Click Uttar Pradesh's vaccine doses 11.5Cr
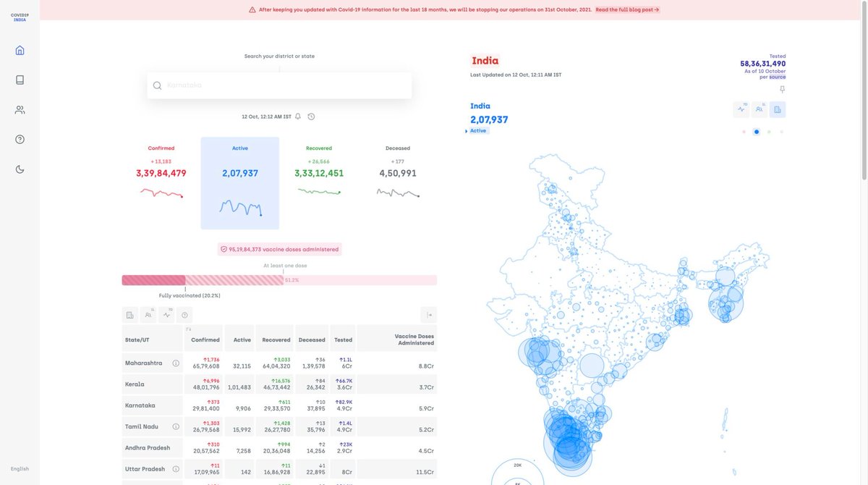The image size is (868, 485). (425, 472)
